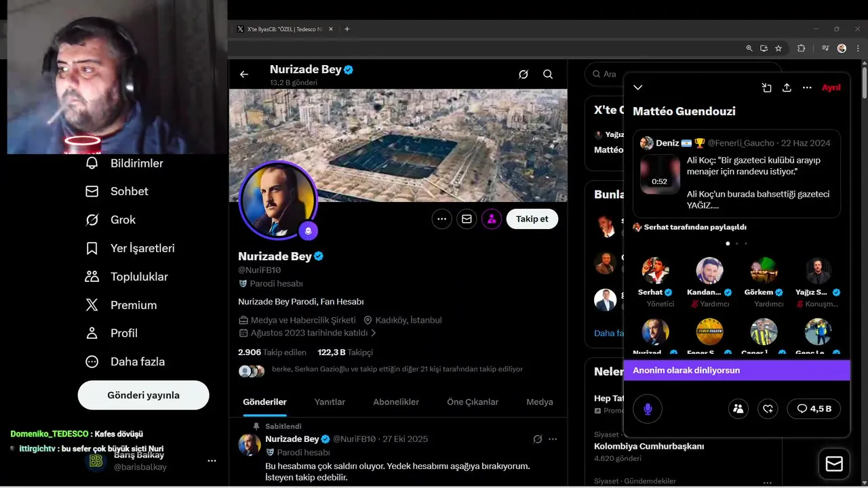Close the X'te İlyasCB browser tab
Image resolution: width=868 pixels, height=488 pixels.
pos(330,29)
